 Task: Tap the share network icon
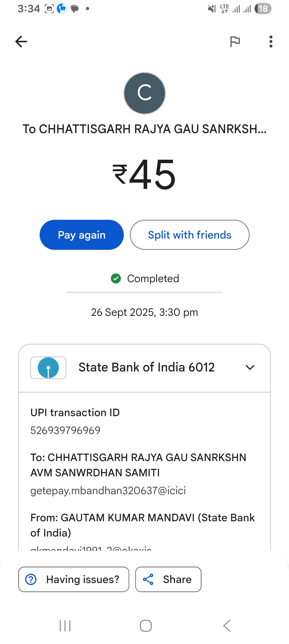148,579
